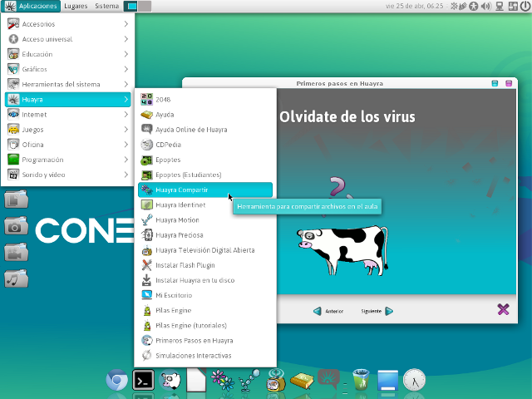Click the Huayra Preciosa icon

pyautogui.click(x=146, y=234)
